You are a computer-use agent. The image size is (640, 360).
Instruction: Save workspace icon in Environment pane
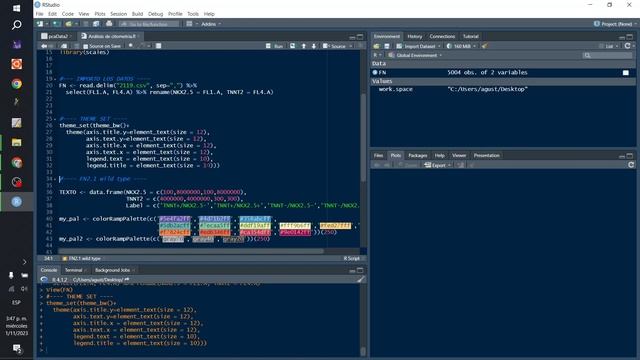click(387, 46)
